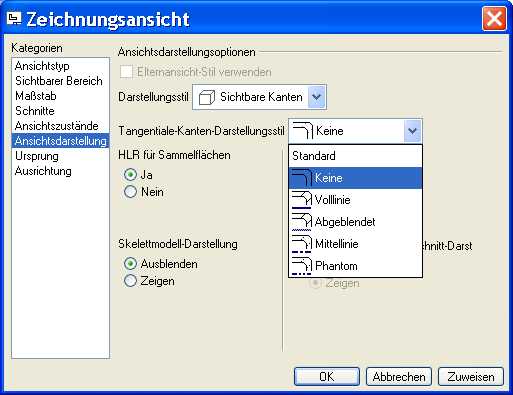Viewport: 513px width, 395px height.
Task: Choose Abgeblendet in tangent edge list
Action: pos(355,222)
